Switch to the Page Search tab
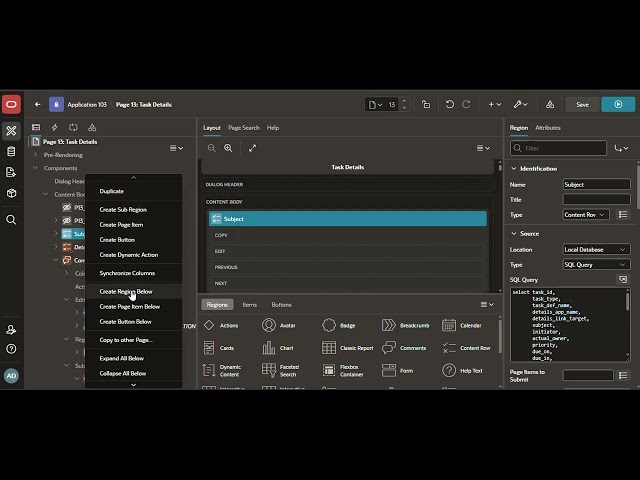 pyautogui.click(x=244, y=128)
